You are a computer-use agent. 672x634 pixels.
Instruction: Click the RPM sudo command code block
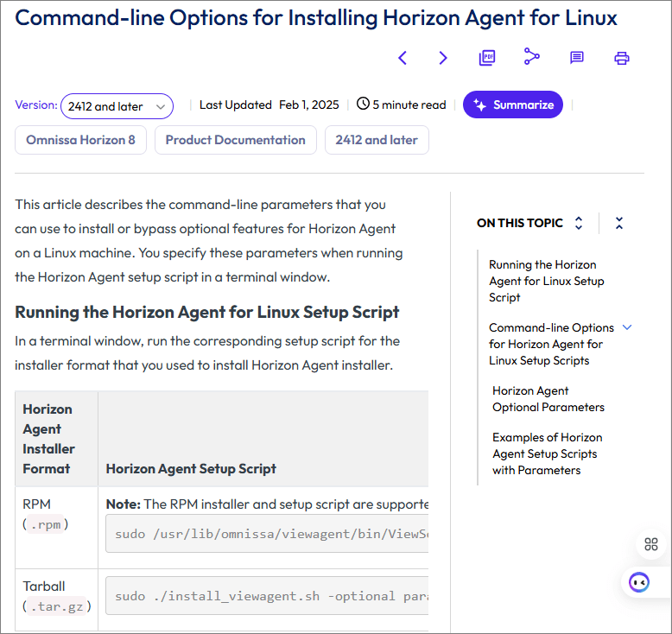(268, 534)
